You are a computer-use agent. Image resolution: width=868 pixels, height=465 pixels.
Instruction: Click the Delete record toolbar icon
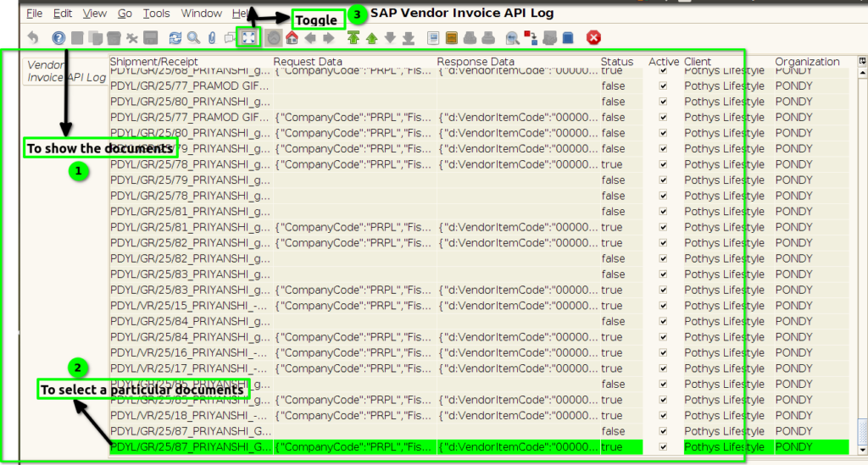click(114, 37)
